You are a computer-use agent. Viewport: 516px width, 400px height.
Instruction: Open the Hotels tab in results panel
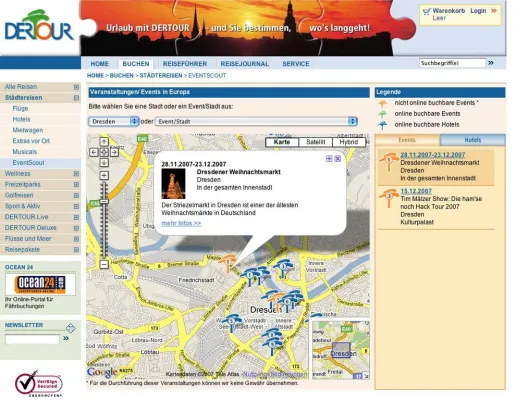[x=472, y=140]
